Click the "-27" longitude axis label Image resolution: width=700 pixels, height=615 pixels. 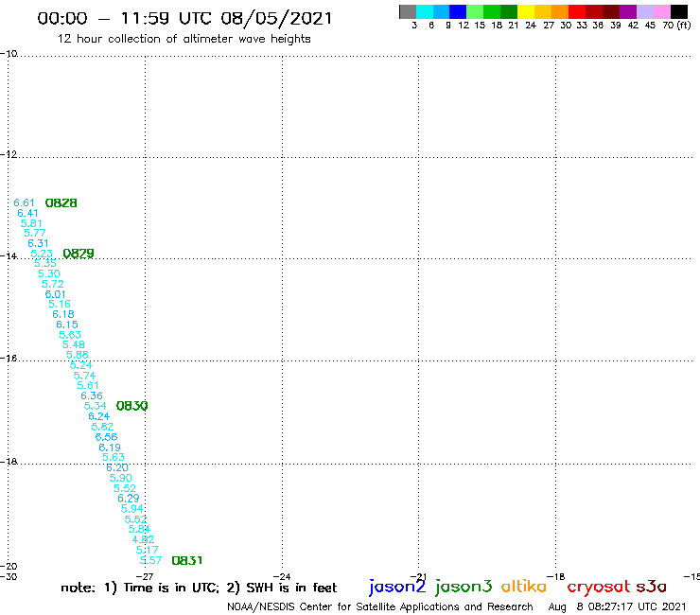click(x=145, y=576)
